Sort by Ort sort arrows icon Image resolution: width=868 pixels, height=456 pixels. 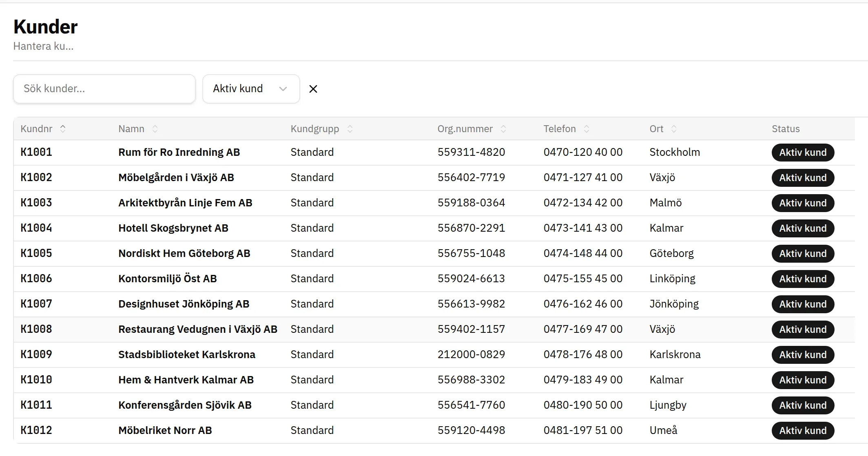click(674, 129)
